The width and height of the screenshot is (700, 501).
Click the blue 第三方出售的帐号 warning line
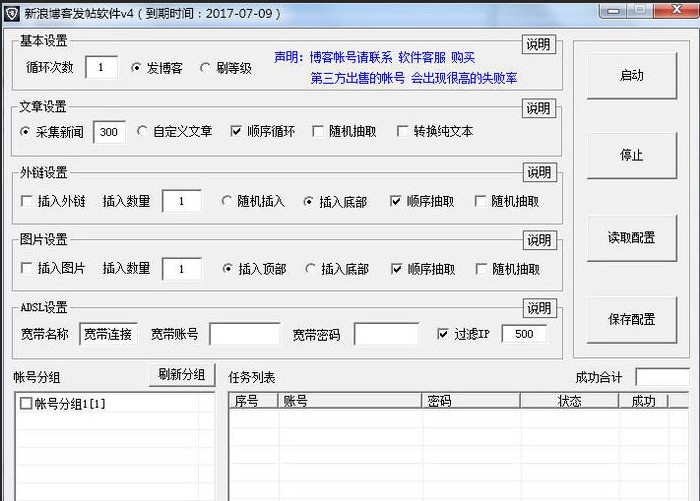point(414,78)
